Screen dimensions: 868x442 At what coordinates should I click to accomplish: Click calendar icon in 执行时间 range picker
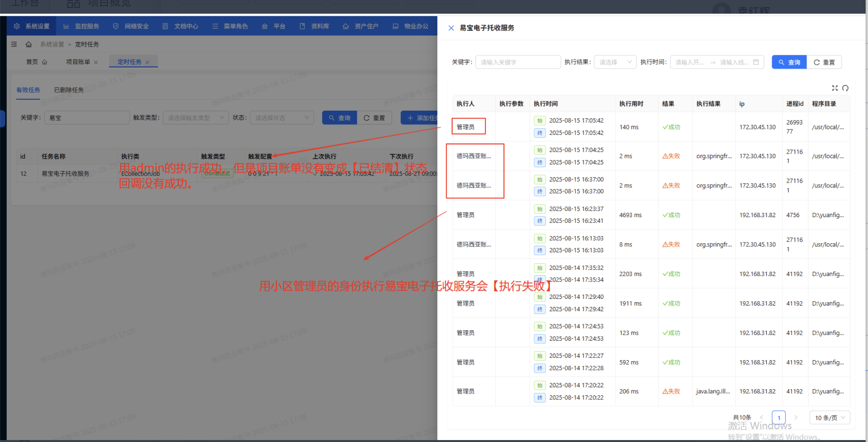(756, 62)
